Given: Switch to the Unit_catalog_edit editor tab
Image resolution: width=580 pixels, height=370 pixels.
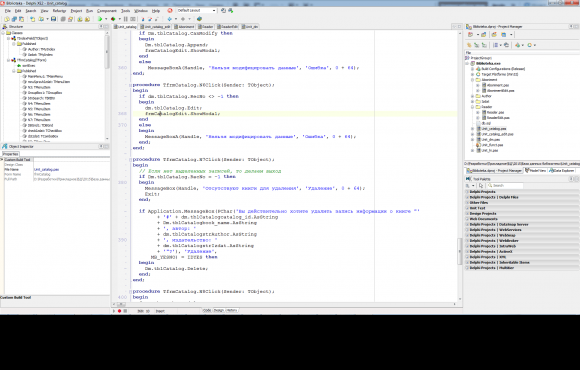Looking at the screenshot, I should pos(155,27).
